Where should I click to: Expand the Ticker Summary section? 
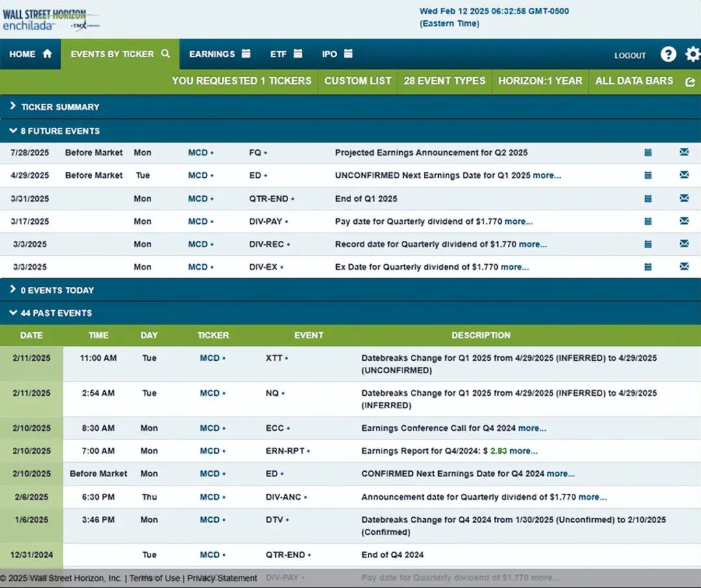point(350,106)
